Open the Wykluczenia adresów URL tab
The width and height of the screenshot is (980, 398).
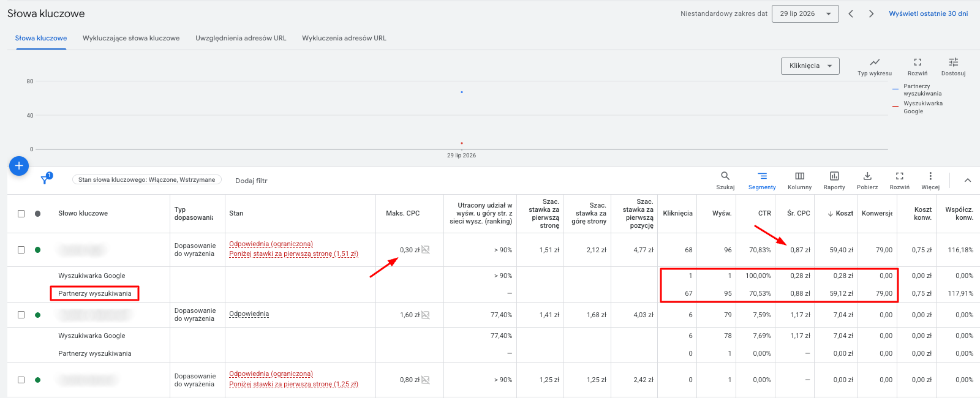pos(344,38)
